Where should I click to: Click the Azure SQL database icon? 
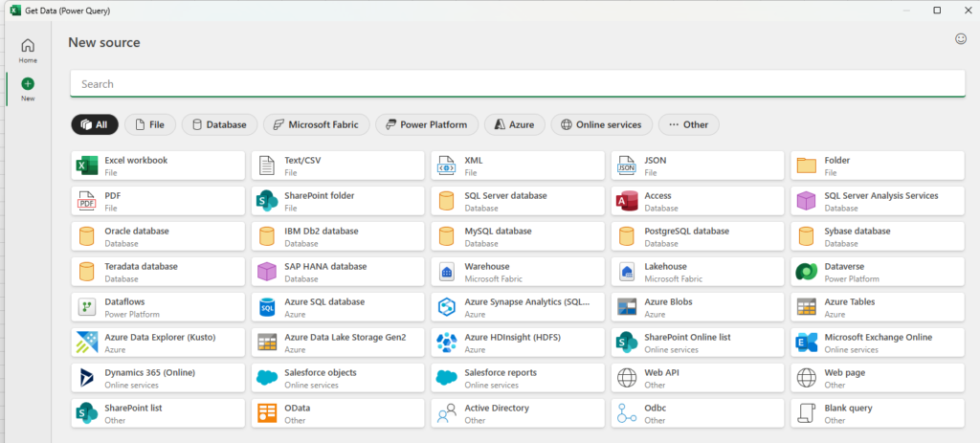tap(267, 307)
